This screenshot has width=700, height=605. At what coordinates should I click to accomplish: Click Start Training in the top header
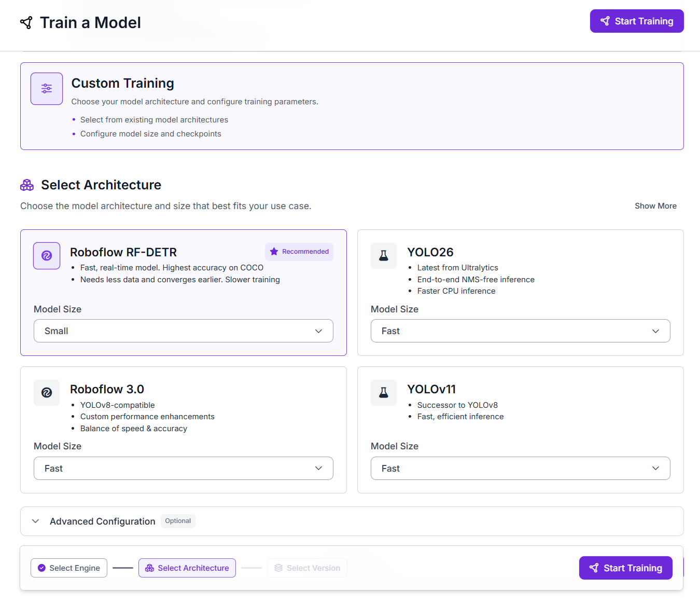[x=637, y=21]
